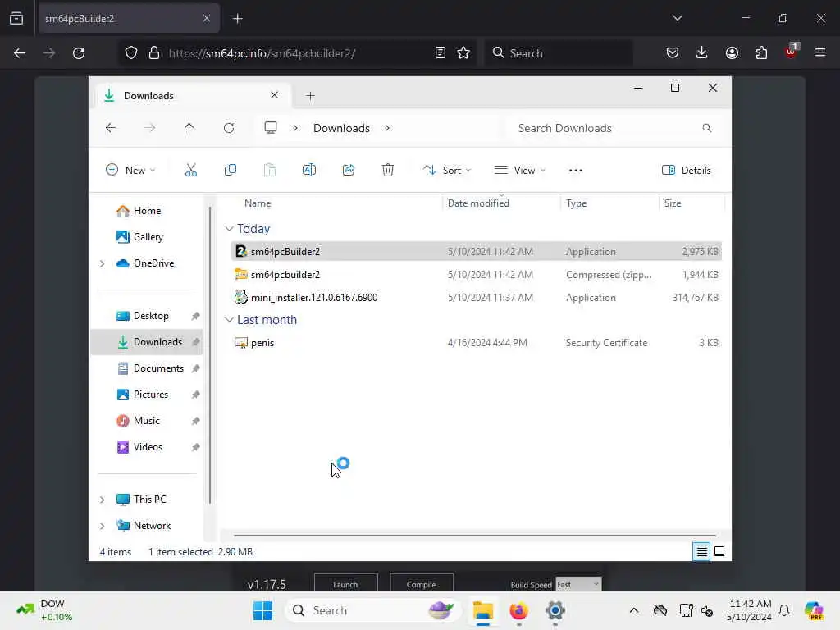Open the Firefox extensions puzzle icon
This screenshot has width=840, height=630.
point(761,52)
